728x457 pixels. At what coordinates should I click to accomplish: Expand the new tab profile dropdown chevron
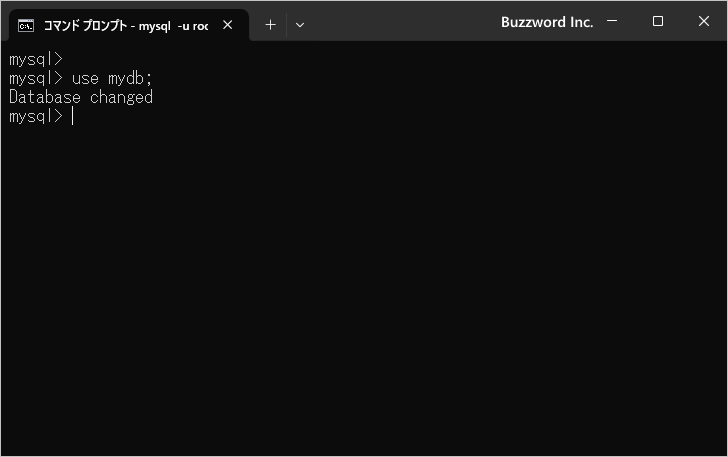pyautogui.click(x=299, y=25)
